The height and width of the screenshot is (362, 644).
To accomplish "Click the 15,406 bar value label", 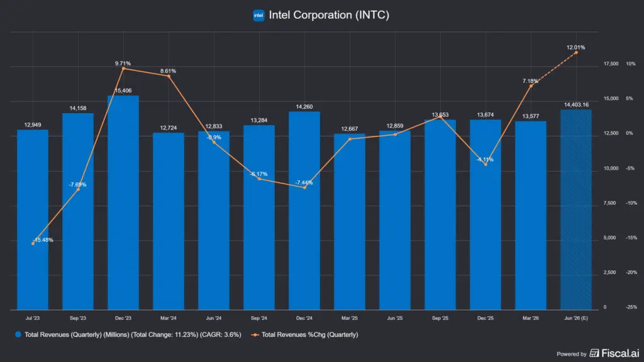I will point(123,90).
